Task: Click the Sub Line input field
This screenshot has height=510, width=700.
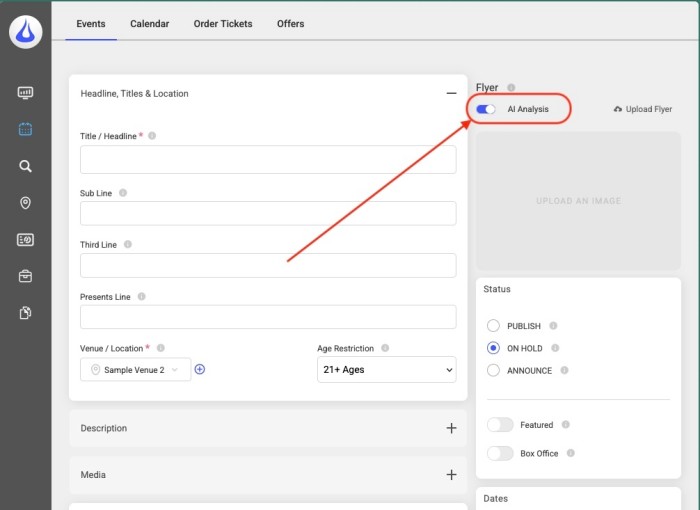Action: tap(268, 213)
